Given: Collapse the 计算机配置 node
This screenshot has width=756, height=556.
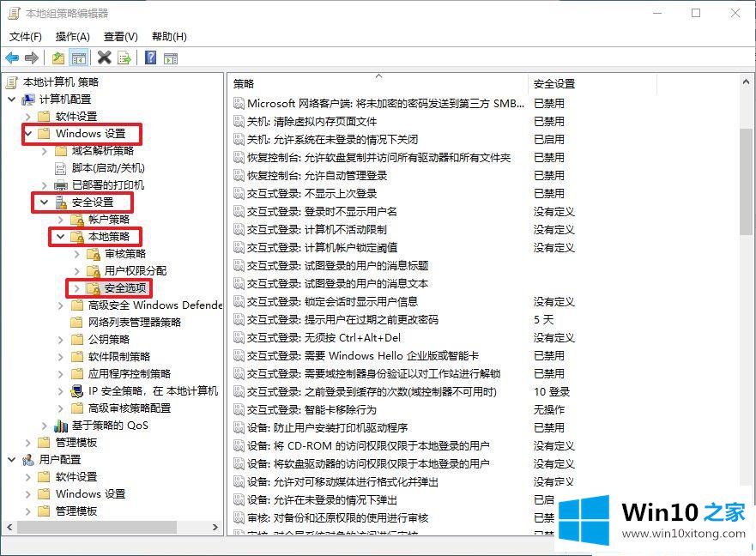Looking at the screenshot, I should coord(11,100).
